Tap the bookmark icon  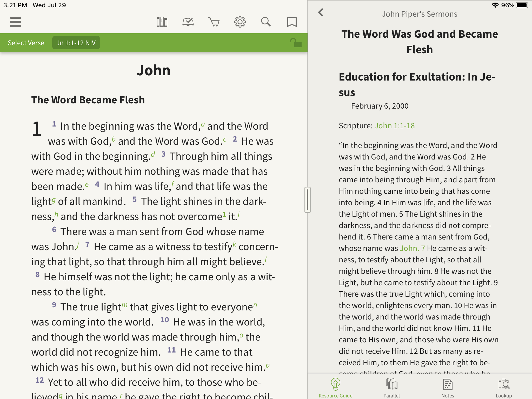click(292, 22)
